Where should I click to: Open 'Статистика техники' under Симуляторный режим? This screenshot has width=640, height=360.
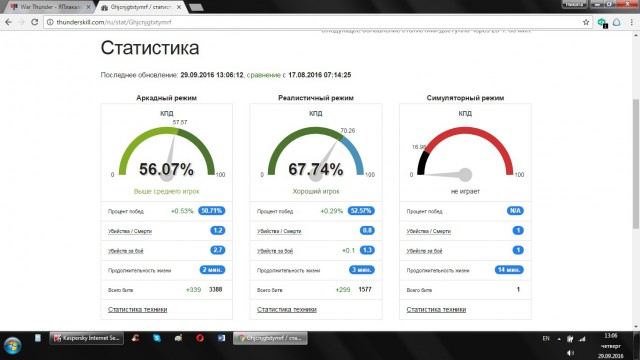click(x=436, y=309)
